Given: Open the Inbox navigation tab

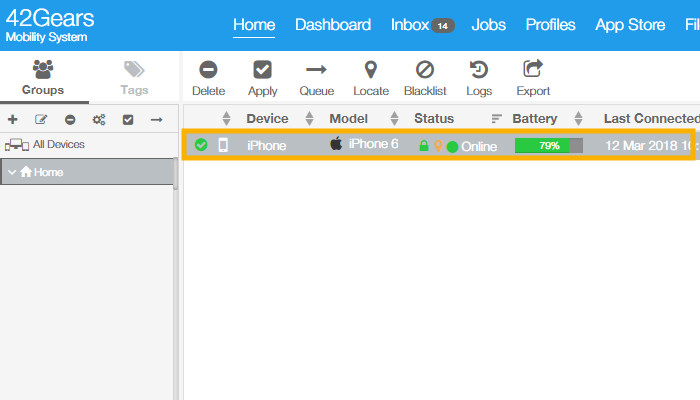Looking at the screenshot, I should pos(410,25).
